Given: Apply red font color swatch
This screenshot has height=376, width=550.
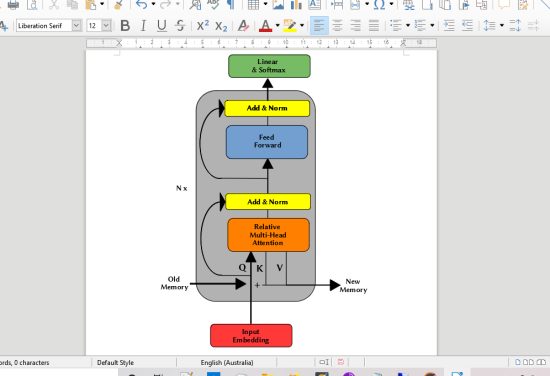Looking at the screenshot, I should click(x=266, y=26).
